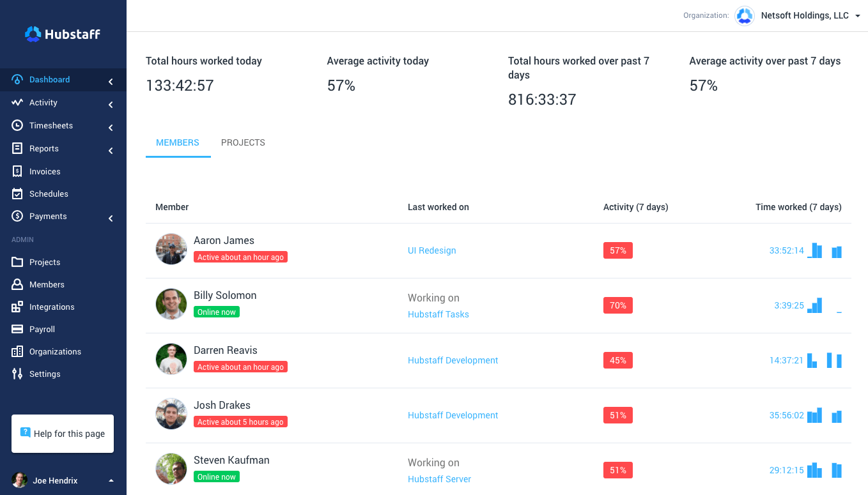The image size is (868, 495).
Task: Collapse the Joe Hendrix account menu
Action: point(110,480)
